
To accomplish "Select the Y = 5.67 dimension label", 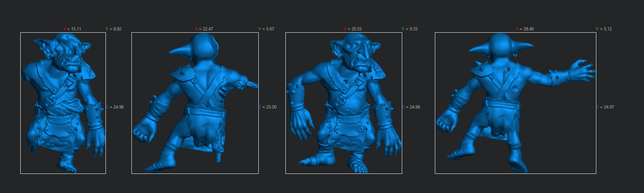I will point(266,29).
